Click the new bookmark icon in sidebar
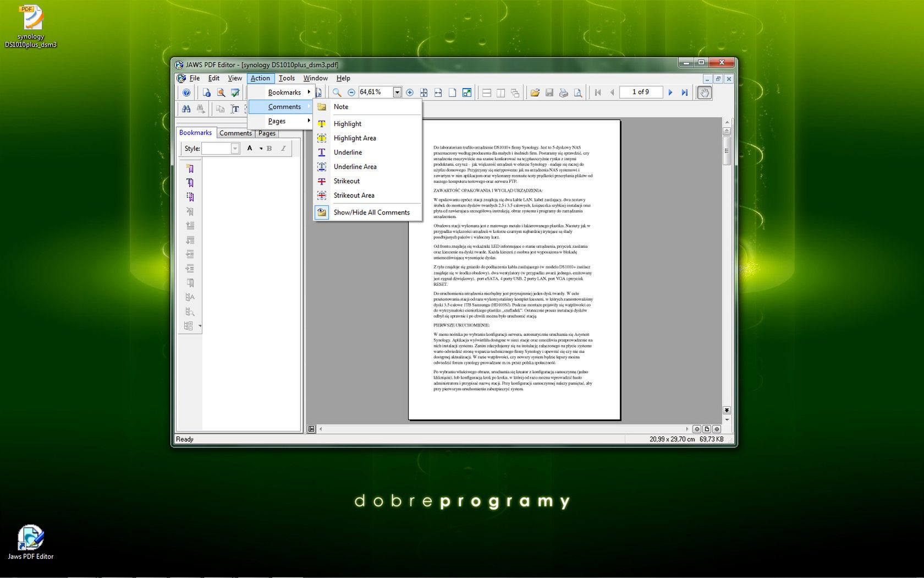 (x=190, y=168)
